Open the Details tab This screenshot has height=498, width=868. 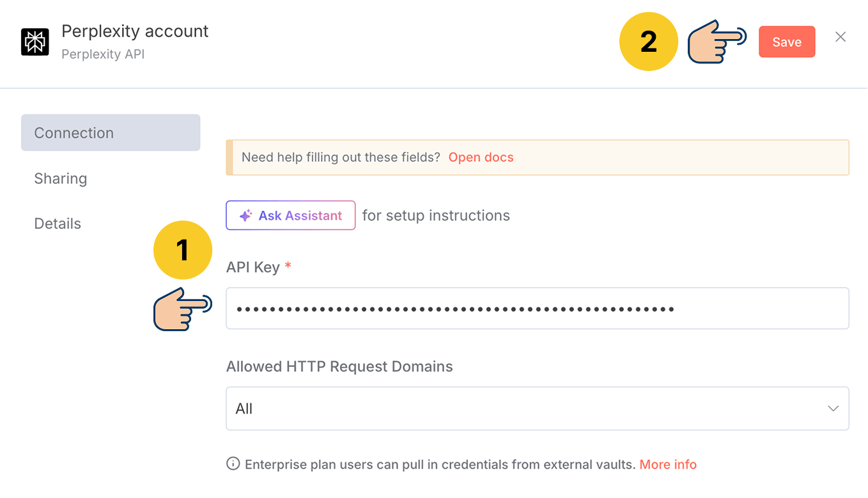[58, 223]
